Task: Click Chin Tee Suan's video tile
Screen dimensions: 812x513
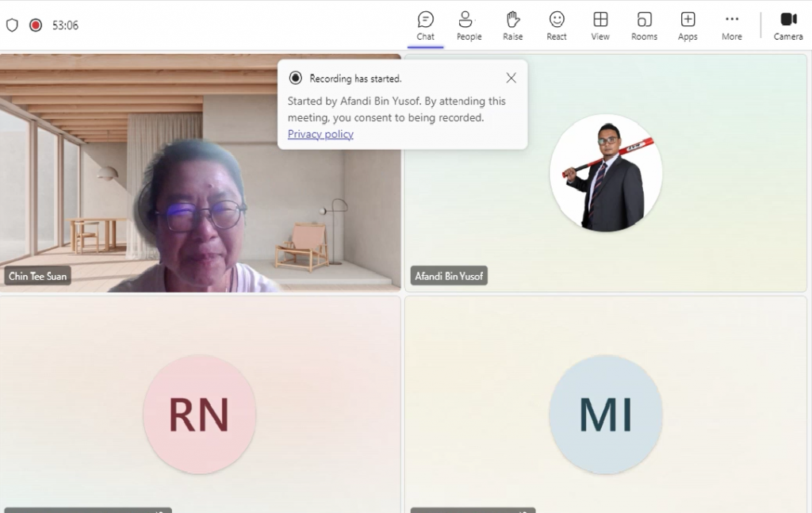Action: tap(200, 206)
